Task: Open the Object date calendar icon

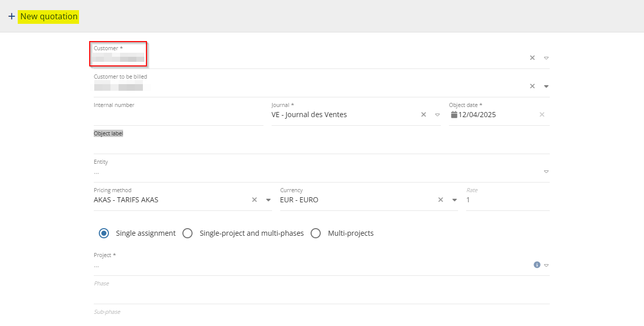Action: pos(454,115)
